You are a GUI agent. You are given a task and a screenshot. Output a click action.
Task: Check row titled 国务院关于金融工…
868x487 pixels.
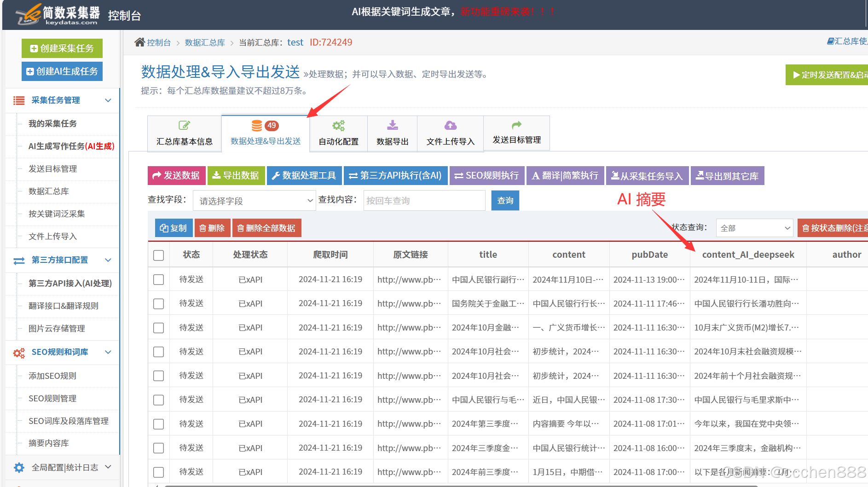[x=159, y=304]
